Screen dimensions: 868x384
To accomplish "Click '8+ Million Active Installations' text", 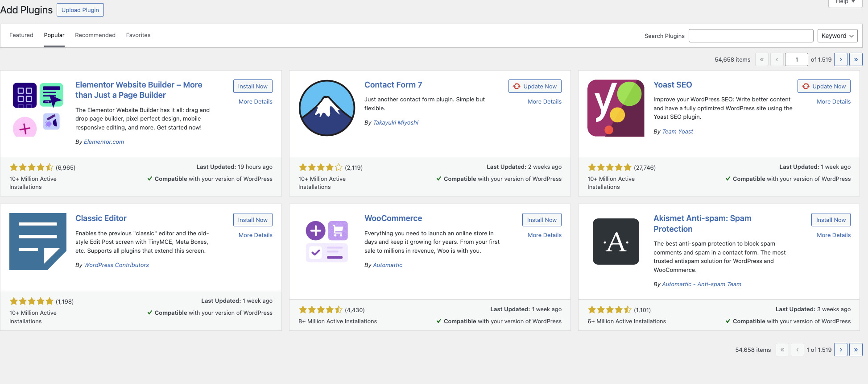I will (338, 321).
